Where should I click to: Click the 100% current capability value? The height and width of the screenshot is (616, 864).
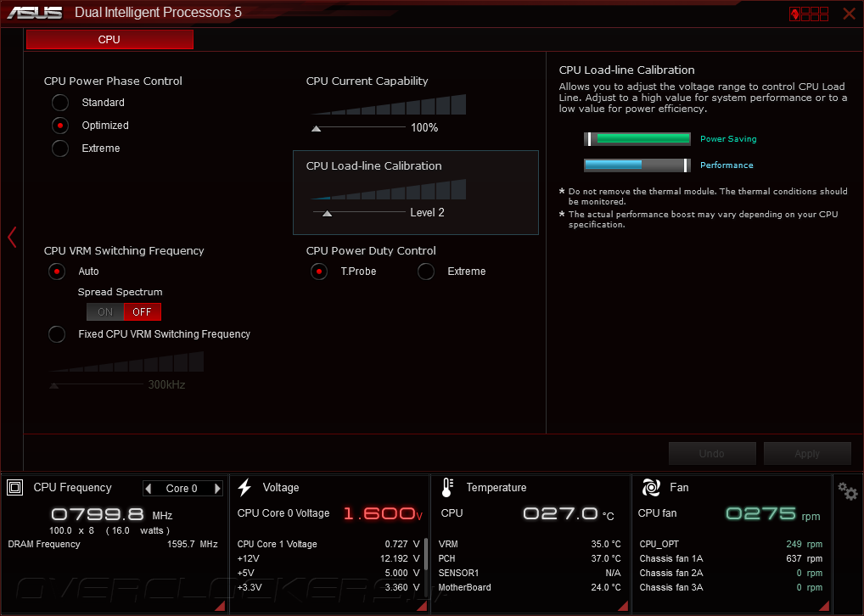(x=424, y=128)
